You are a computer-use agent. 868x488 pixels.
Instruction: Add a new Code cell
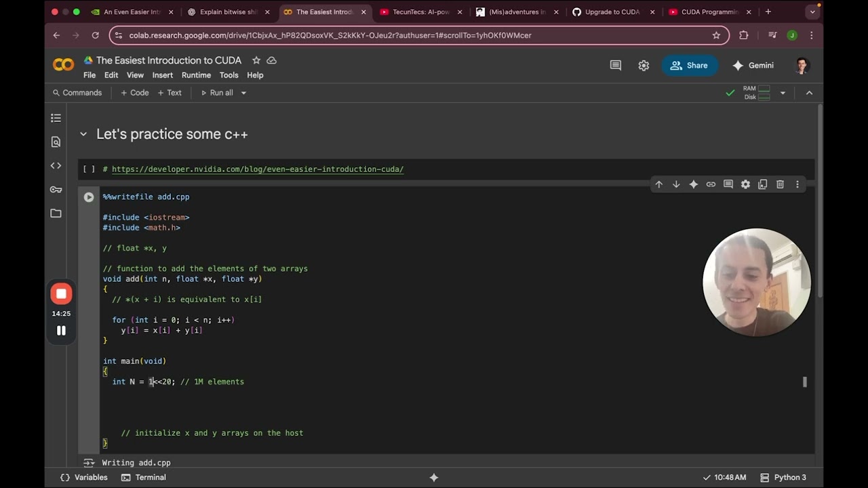click(x=134, y=93)
